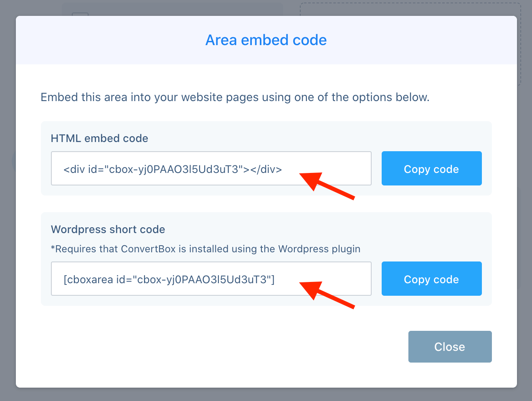Click the "[cboxarea" text in shortcode field
Image resolution: width=532 pixels, height=401 pixels.
[x=88, y=279]
